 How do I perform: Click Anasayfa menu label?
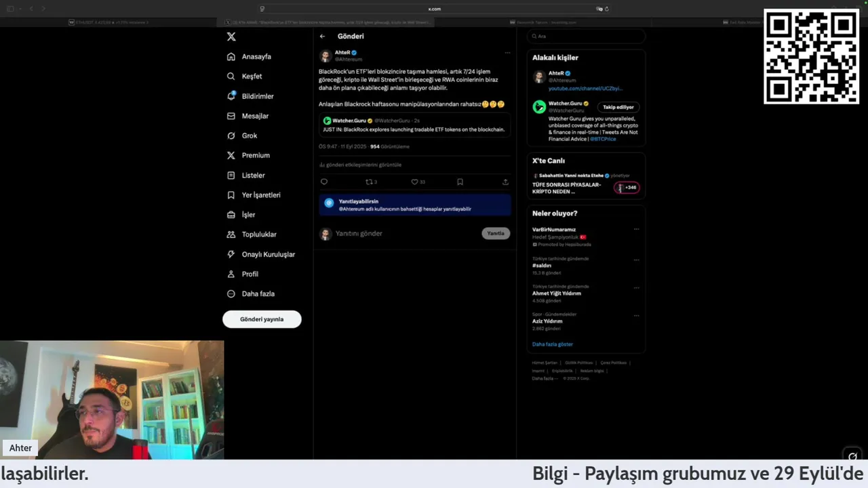[x=256, y=57]
